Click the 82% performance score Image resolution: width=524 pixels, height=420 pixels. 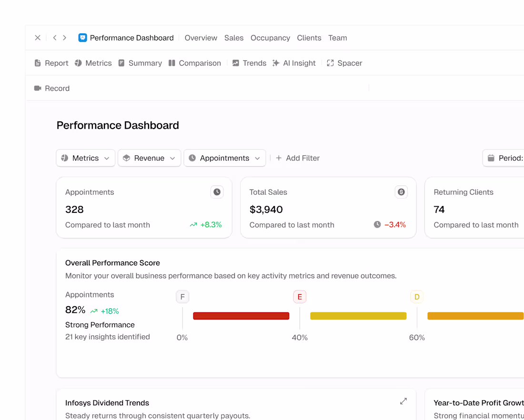75,310
